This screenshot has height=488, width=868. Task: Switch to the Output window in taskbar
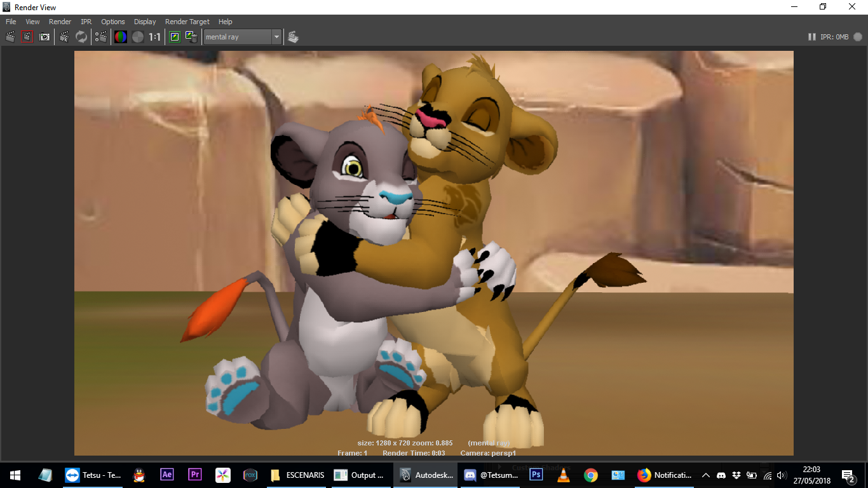(362, 475)
